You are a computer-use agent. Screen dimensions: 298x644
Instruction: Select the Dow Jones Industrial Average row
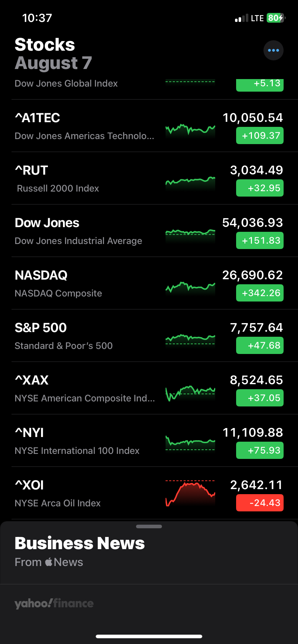[x=149, y=231]
